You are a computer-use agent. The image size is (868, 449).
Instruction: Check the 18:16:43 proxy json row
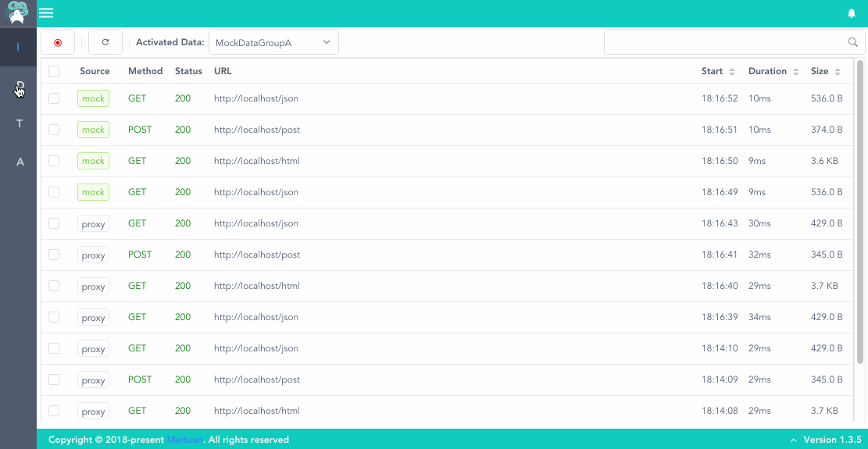coord(54,223)
